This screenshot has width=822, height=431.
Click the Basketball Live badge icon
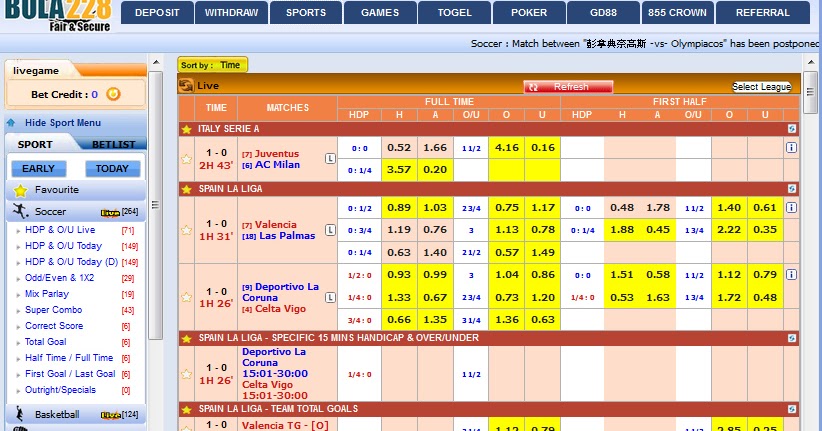click(x=110, y=415)
